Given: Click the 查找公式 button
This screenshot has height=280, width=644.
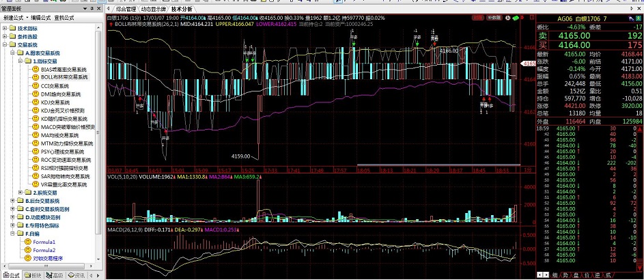Looking at the screenshot, I should point(64,18).
